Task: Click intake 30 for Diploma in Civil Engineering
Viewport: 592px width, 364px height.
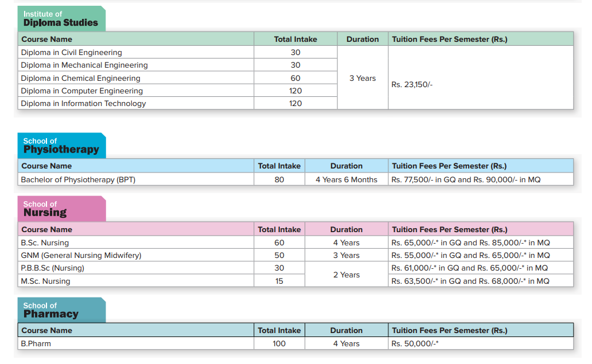Action: [x=295, y=52]
